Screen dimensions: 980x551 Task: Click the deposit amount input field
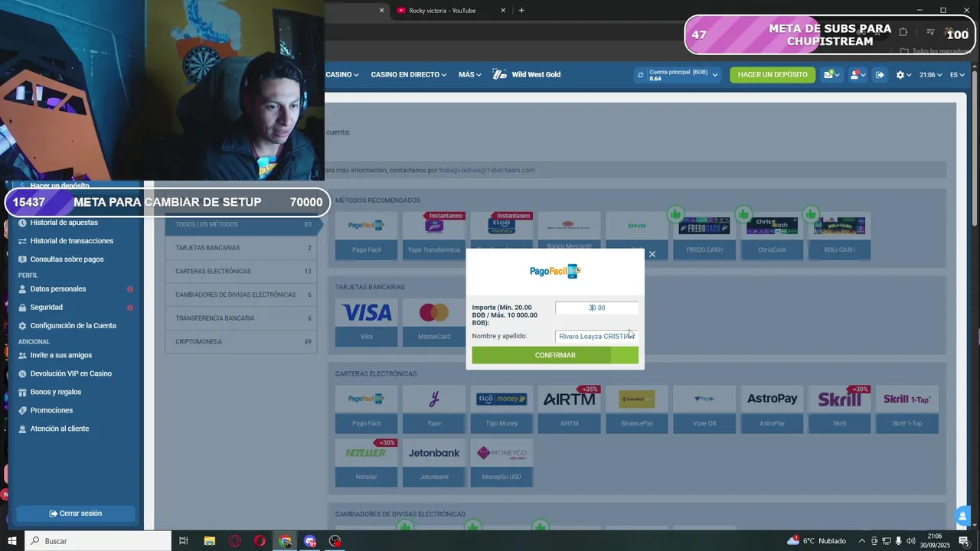[x=596, y=308]
